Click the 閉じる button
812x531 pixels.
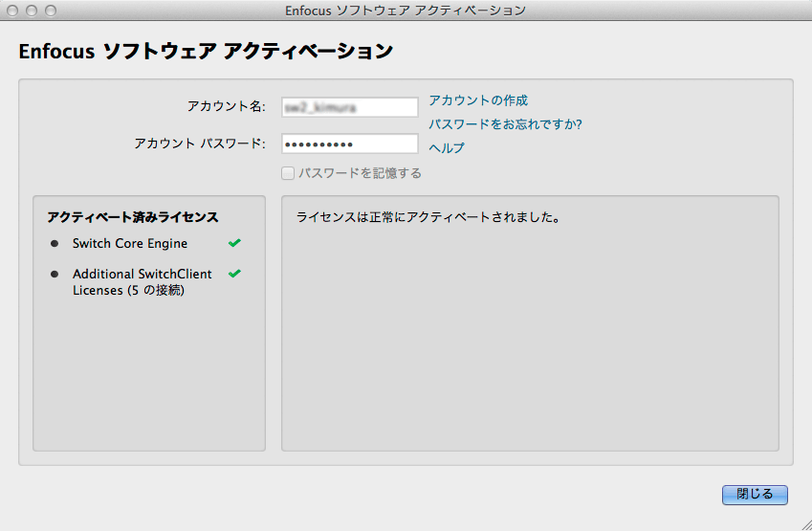(x=755, y=495)
